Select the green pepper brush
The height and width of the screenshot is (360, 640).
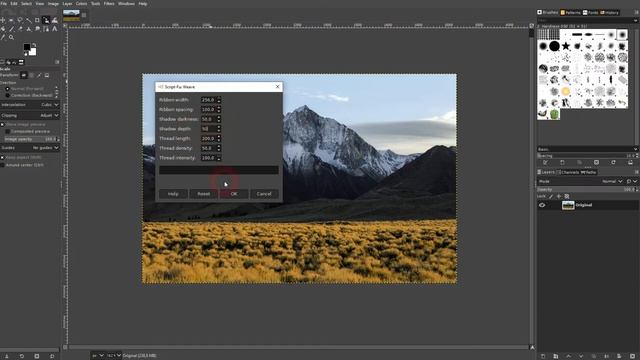tap(554, 114)
